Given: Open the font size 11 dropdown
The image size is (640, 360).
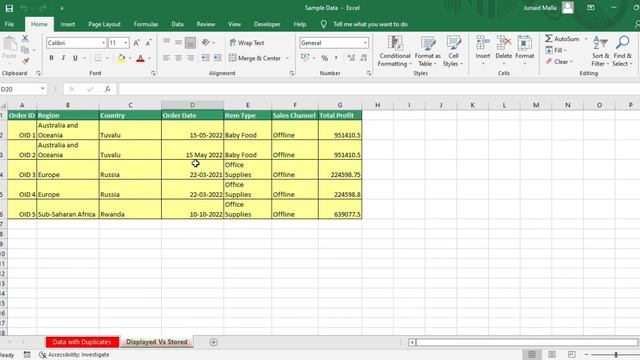Looking at the screenshot, I should pyautogui.click(x=126, y=43).
